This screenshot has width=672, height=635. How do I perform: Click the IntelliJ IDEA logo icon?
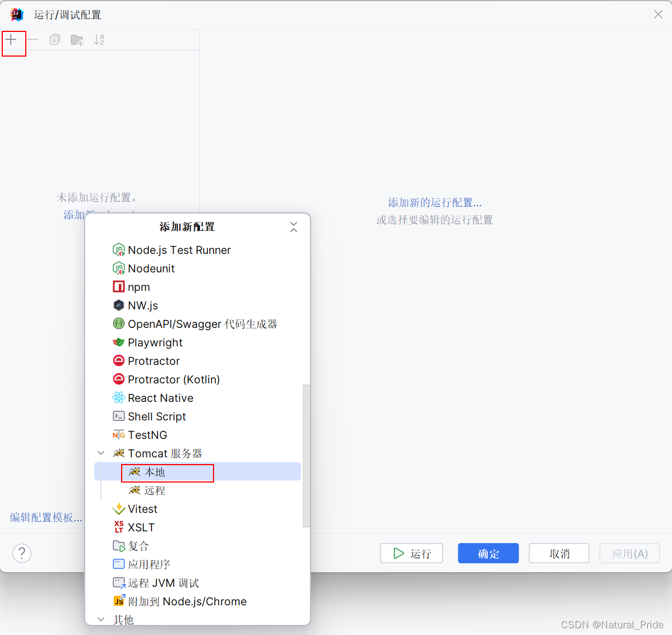coord(17,15)
